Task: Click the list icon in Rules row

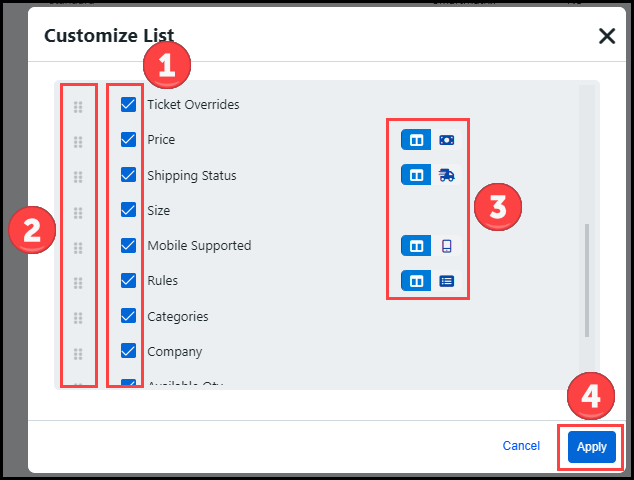Action: pos(446,281)
